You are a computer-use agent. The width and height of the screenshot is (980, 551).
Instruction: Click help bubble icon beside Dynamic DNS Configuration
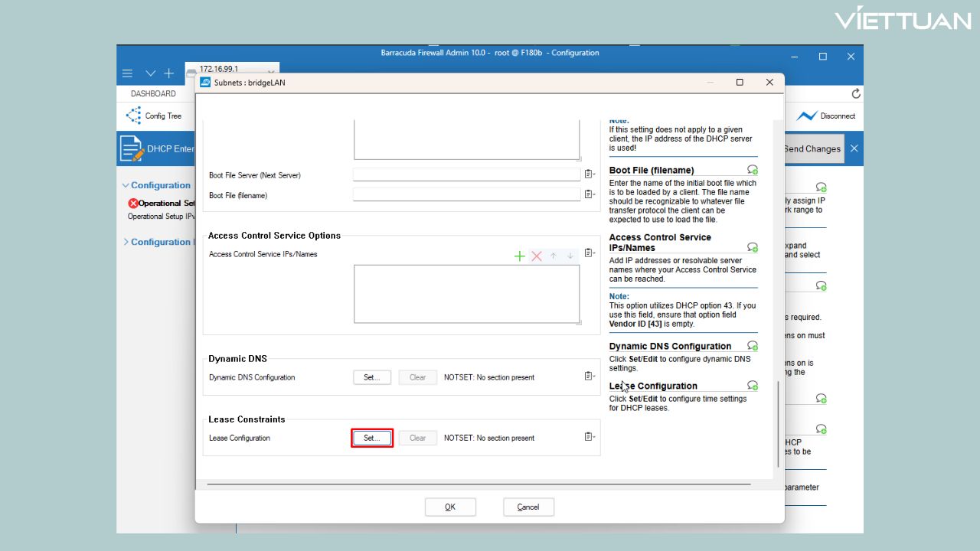point(753,346)
